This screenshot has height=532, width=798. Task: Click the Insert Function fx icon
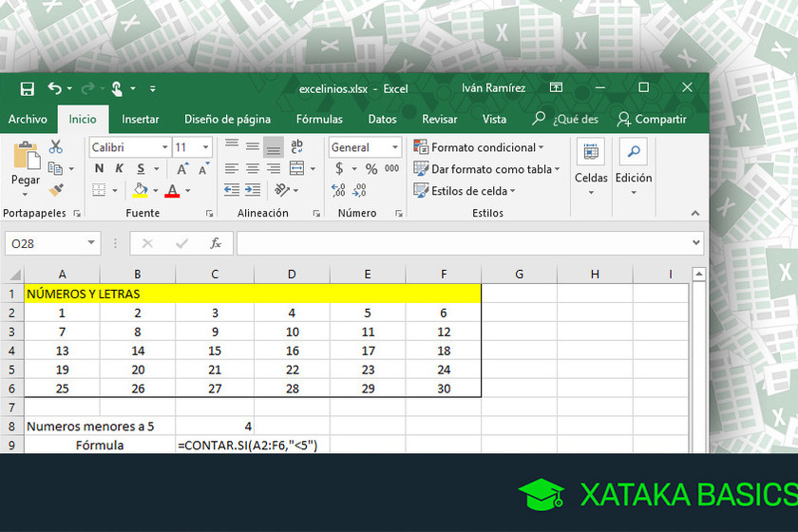216,243
